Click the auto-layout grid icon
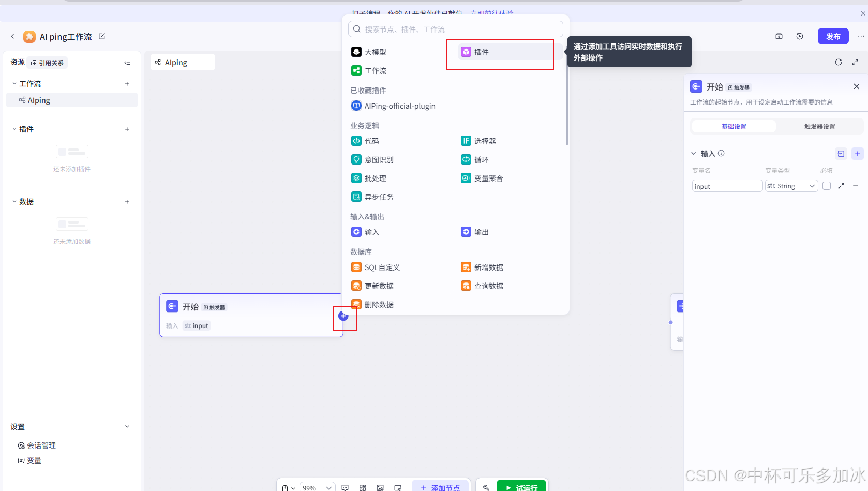 pyautogui.click(x=363, y=487)
